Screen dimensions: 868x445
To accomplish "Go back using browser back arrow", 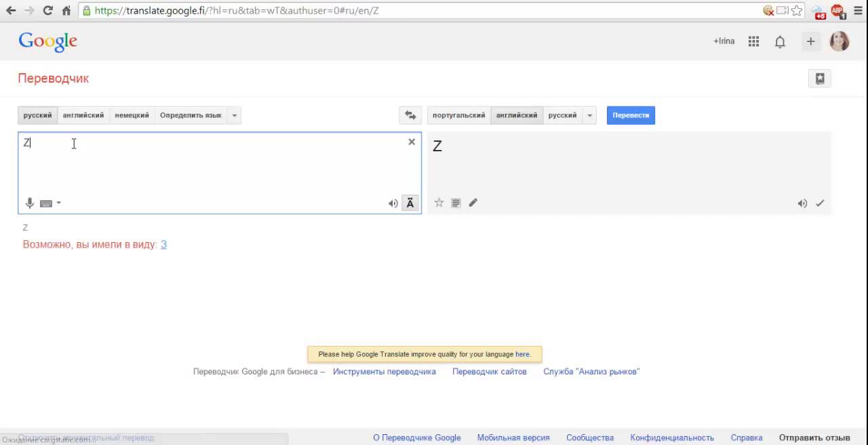I will point(11,11).
